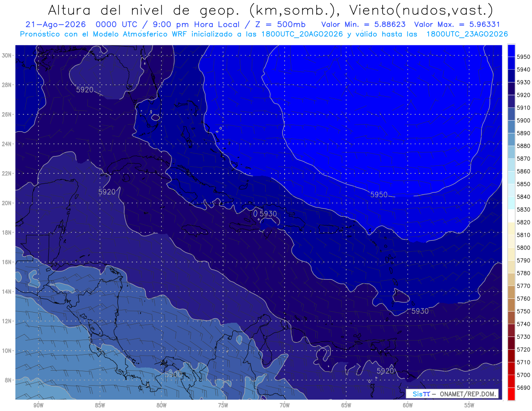This screenshot has width=532, height=411.
Task: Click the 5720 tick label on the colorbar
Action: [x=524, y=349]
